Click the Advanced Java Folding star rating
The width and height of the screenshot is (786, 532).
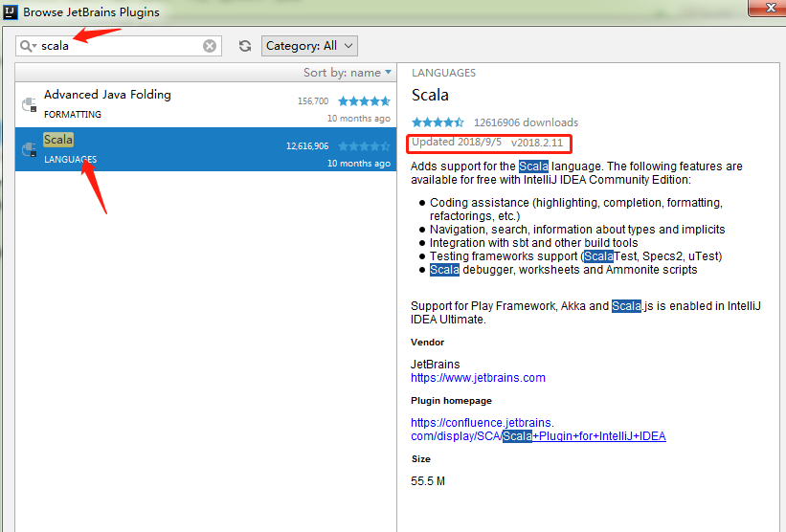coord(364,101)
